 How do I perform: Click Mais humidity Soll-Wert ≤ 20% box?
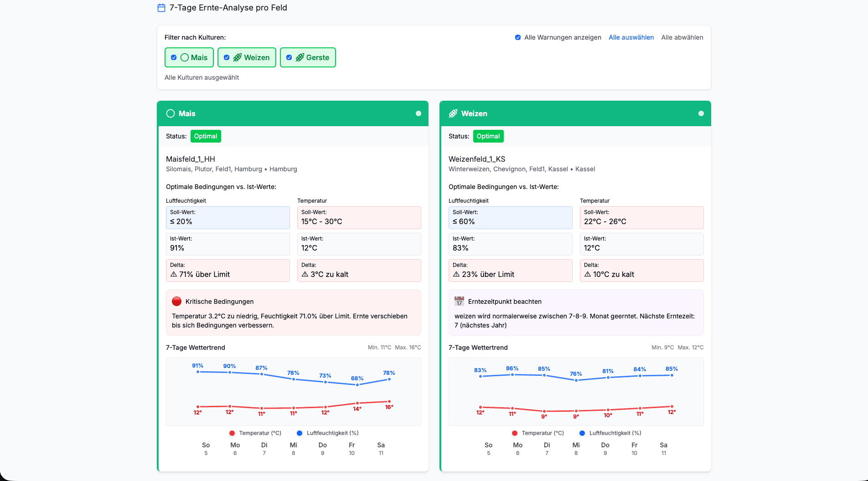(228, 218)
